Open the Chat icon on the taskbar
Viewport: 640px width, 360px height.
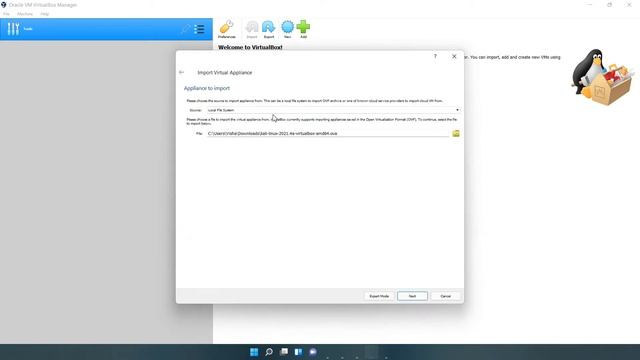[x=313, y=352]
